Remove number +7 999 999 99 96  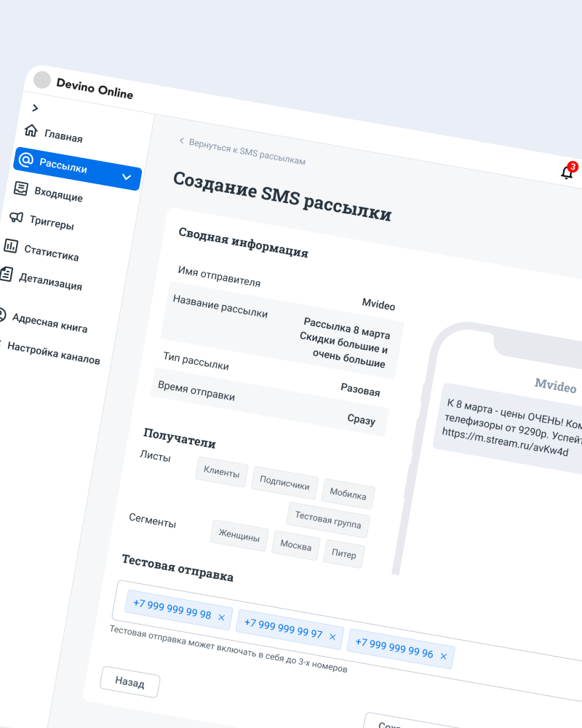click(x=443, y=657)
